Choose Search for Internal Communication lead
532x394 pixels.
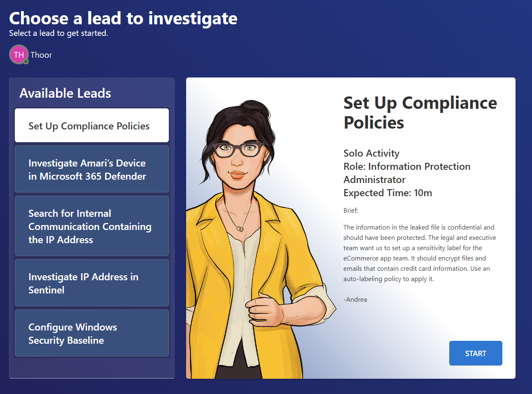[92, 226]
